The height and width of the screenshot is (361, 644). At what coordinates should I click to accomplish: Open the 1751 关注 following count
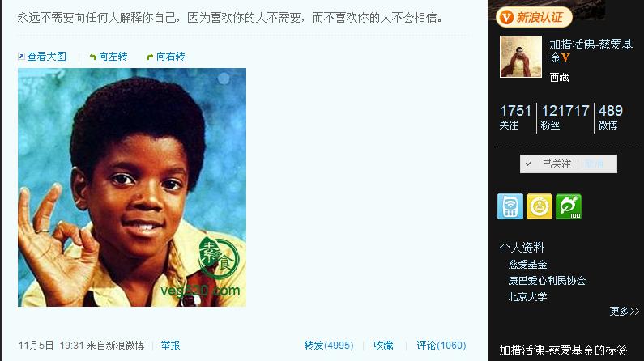pos(515,117)
